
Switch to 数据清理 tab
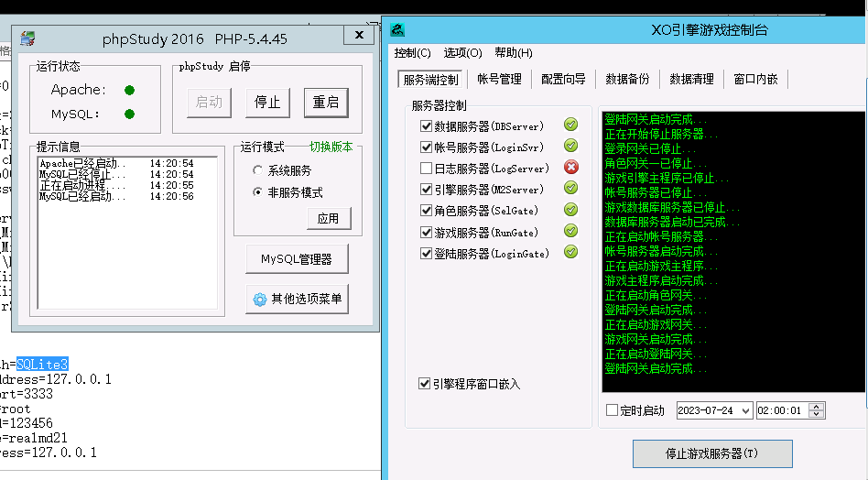pyautogui.click(x=692, y=79)
